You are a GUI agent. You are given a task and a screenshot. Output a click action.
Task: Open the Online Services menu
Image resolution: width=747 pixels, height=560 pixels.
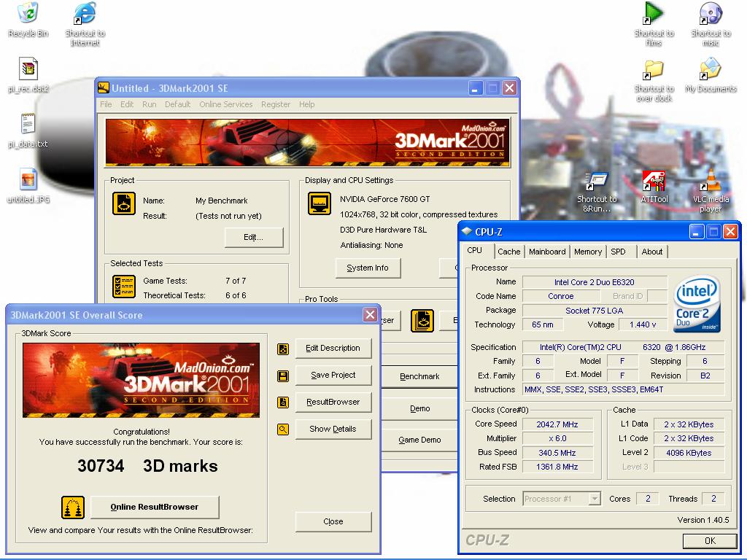click(226, 104)
